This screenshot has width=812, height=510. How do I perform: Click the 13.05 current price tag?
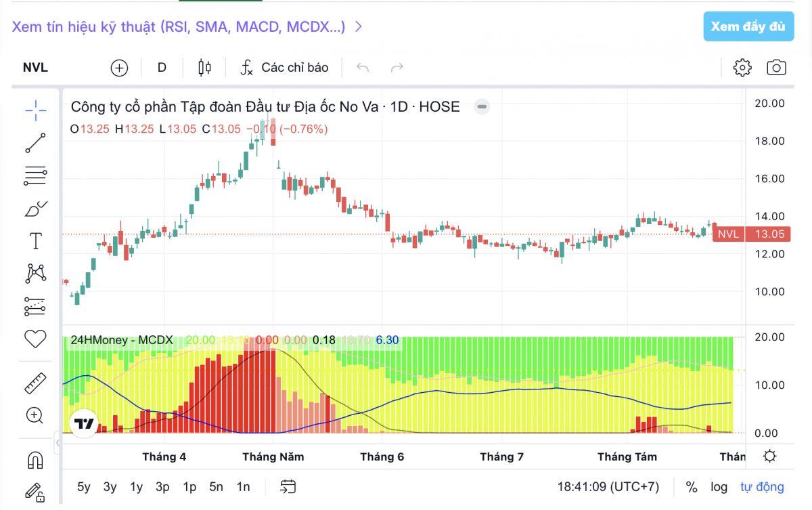pyautogui.click(x=769, y=234)
